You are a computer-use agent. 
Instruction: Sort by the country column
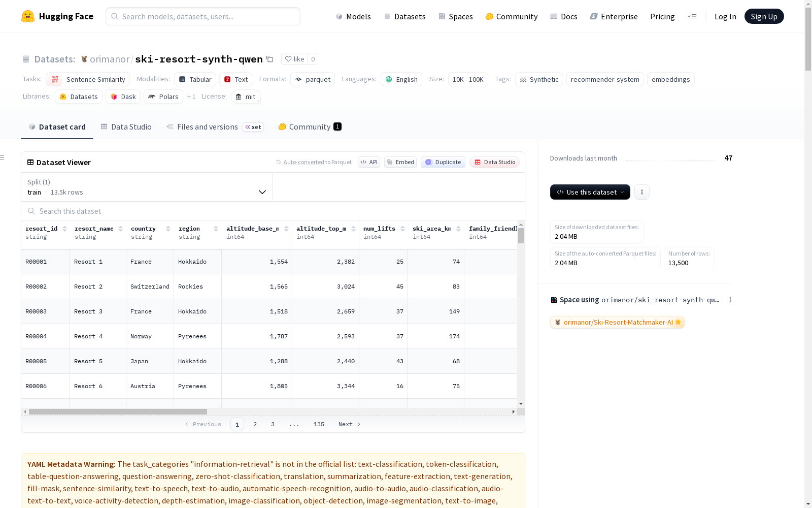click(168, 229)
